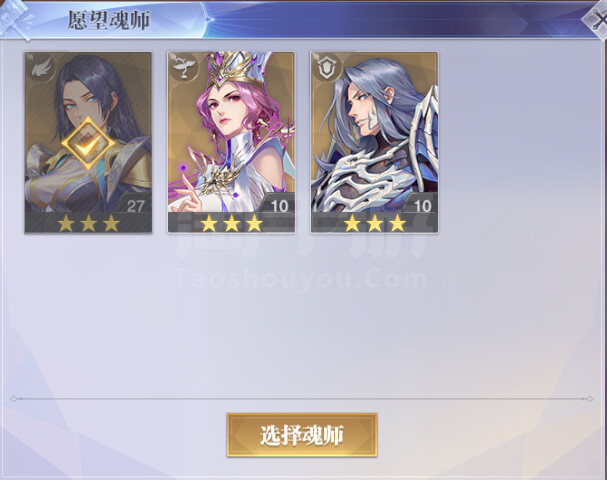Click the hammer emblem beside the 愿望魂师 title

tap(16, 19)
